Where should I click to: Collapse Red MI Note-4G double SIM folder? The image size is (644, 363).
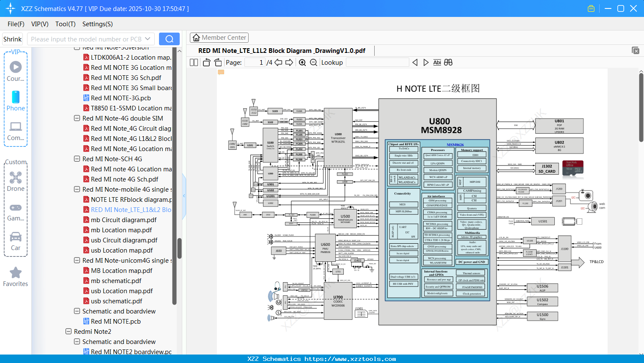pyautogui.click(x=77, y=118)
